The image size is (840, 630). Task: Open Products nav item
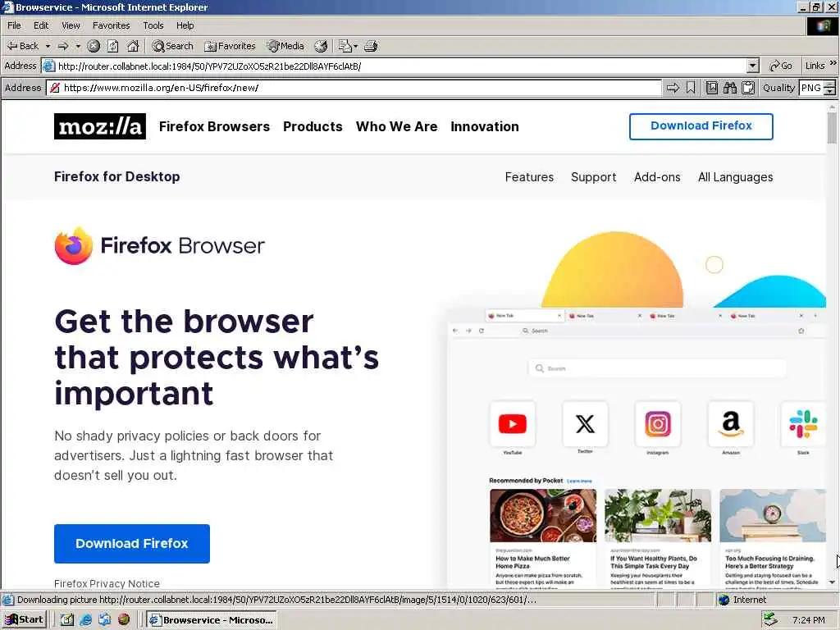pyautogui.click(x=313, y=126)
